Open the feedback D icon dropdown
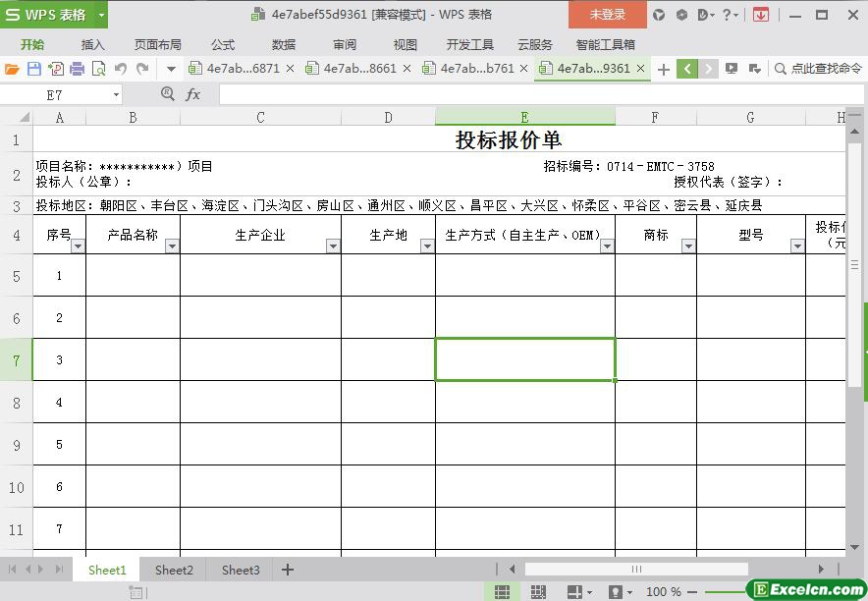Screen dimensions: 868x601 point(706,15)
